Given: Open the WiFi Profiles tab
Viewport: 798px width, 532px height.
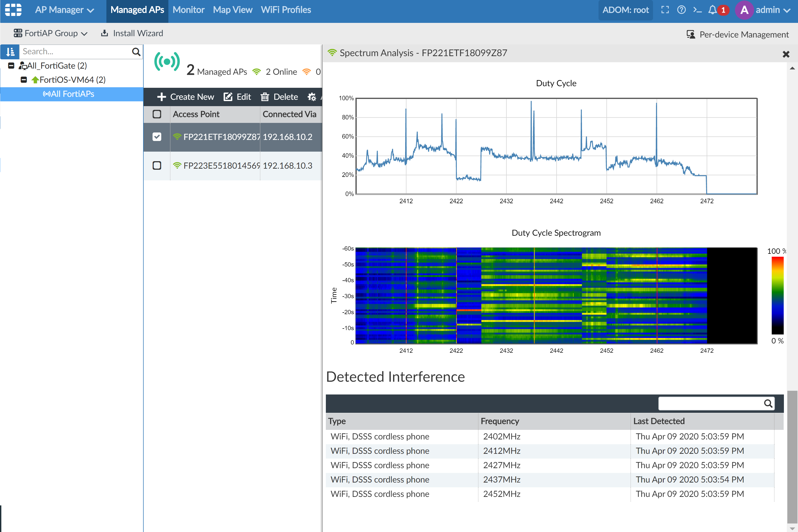Looking at the screenshot, I should tap(286, 10).
